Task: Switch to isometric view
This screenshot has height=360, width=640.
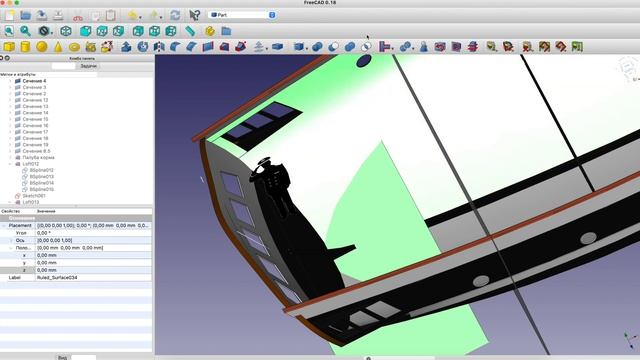Action: pyautogui.click(x=66, y=31)
